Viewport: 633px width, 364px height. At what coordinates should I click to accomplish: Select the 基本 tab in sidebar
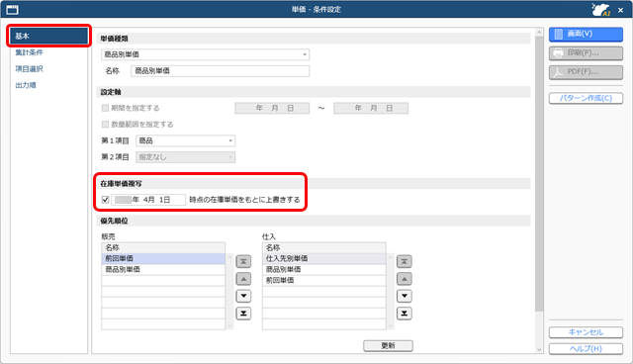coord(48,36)
